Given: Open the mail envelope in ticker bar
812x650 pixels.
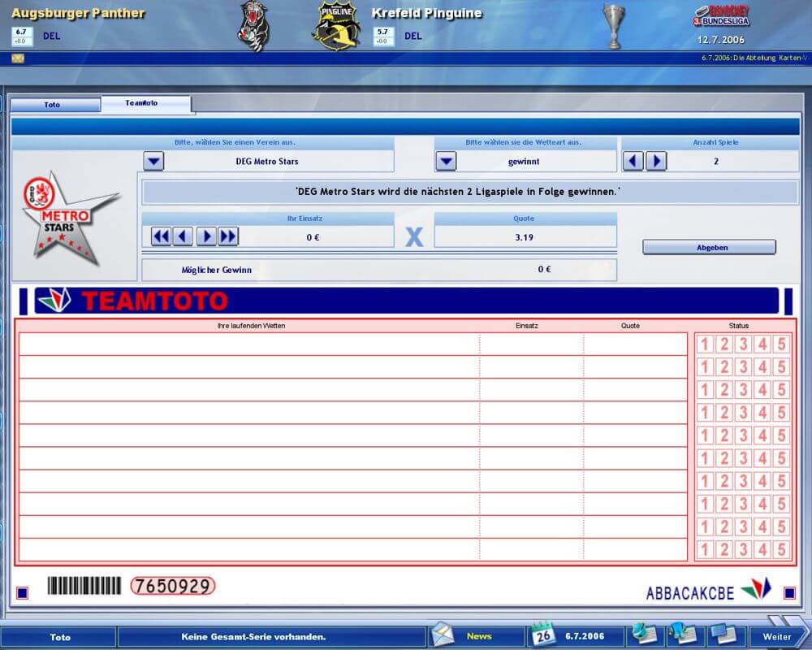Looking at the screenshot, I should (18, 58).
